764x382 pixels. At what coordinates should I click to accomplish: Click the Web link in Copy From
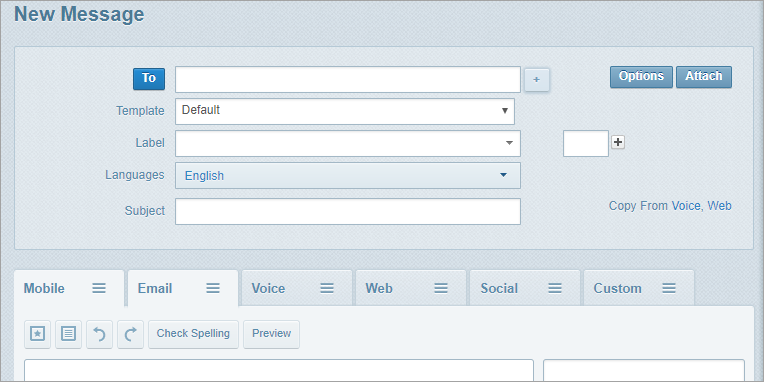pos(719,206)
